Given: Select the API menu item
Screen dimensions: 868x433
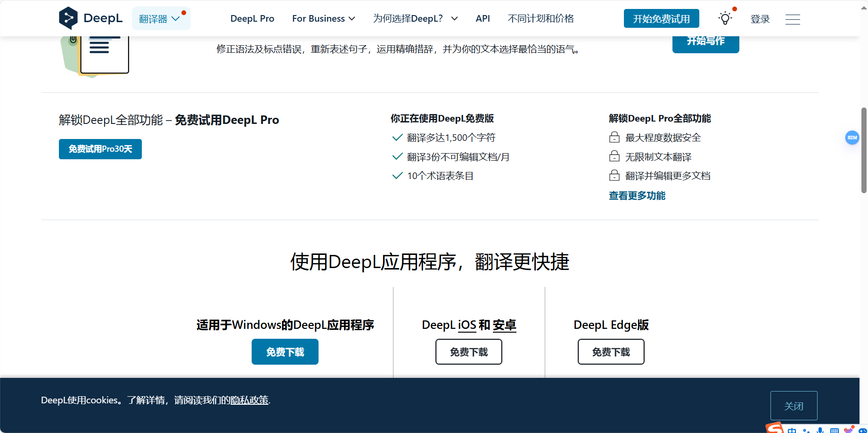Looking at the screenshot, I should point(483,18).
